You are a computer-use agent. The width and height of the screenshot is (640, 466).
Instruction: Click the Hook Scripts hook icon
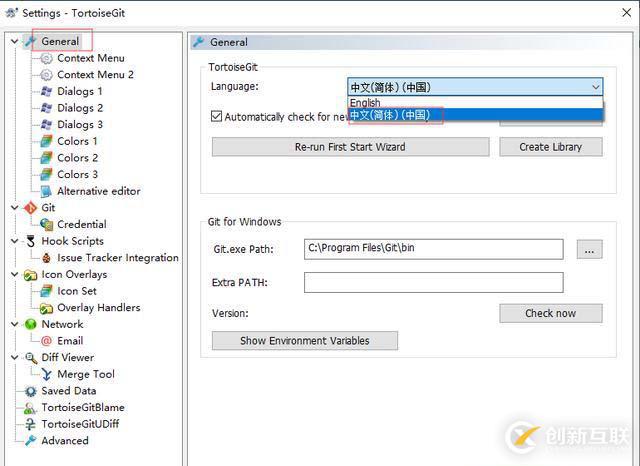tap(31, 241)
